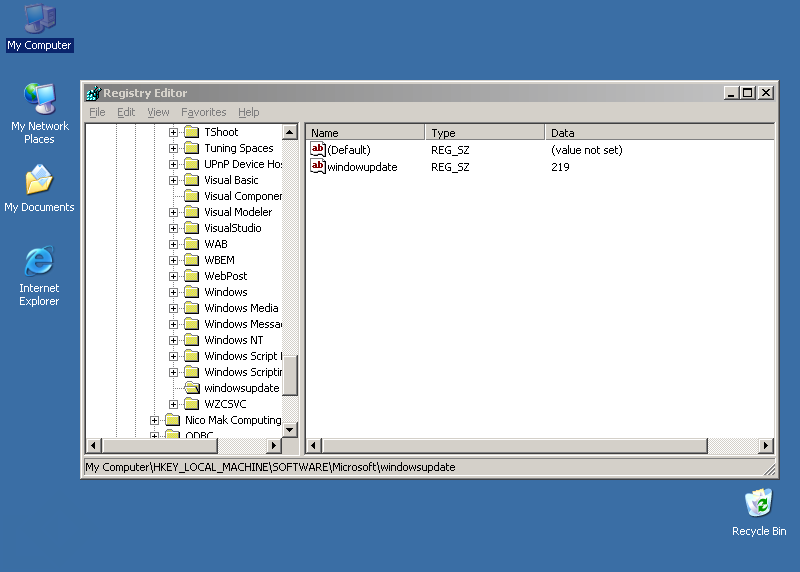Click the Tuning Spaces folder icon
This screenshot has height=572, width=800.
click(192, 148)
